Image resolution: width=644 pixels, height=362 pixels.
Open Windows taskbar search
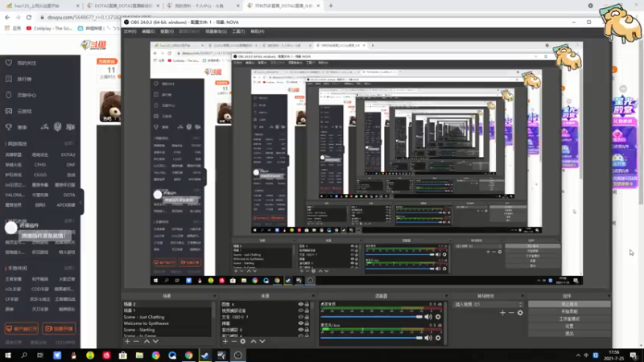coord(24,356)
